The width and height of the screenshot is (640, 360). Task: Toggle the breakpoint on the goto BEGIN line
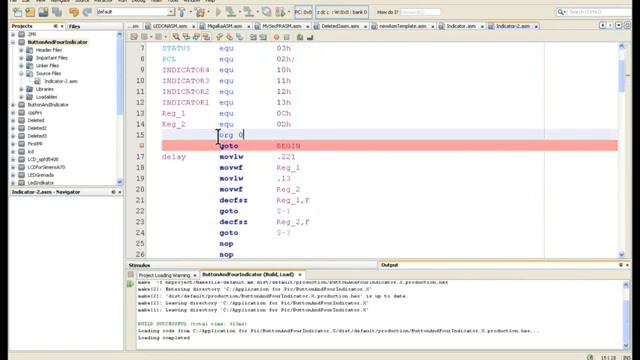141,146
